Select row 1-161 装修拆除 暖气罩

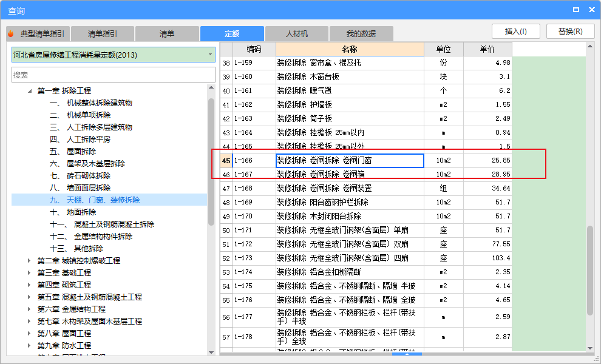pyautogui.click(x=366, y=91)
